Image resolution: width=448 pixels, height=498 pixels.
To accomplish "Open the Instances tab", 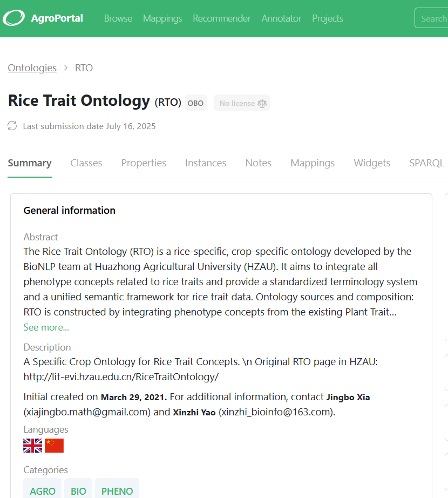I will pyautogui.click(x=206, y=163).
